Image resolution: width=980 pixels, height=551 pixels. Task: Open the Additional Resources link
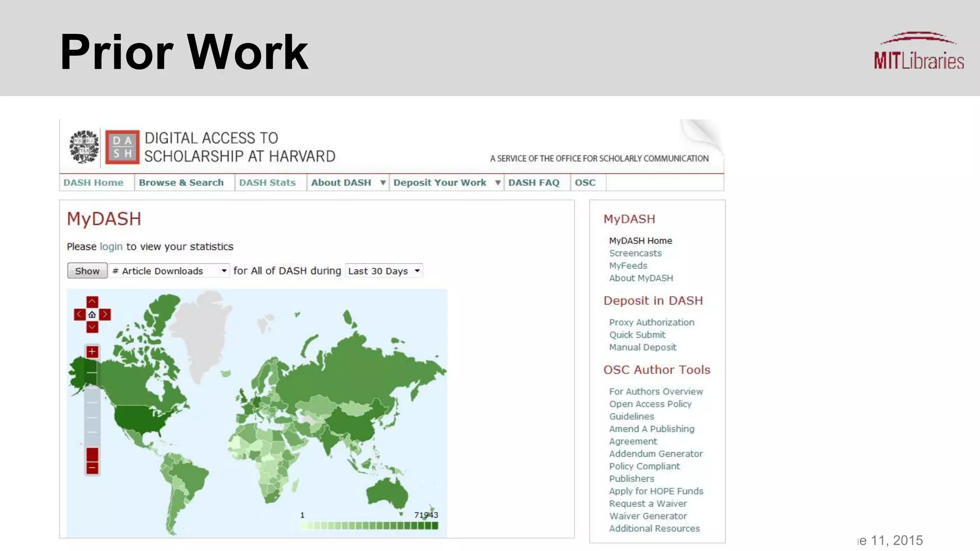click(654, 528)
